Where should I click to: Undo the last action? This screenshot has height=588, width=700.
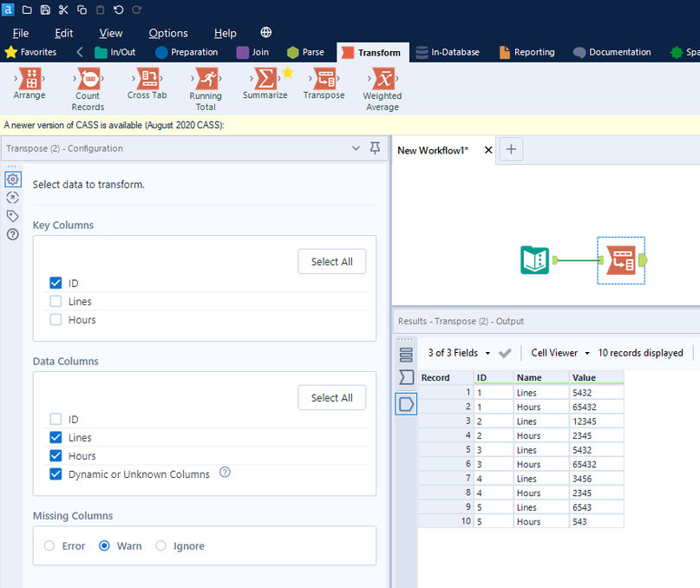118,10
